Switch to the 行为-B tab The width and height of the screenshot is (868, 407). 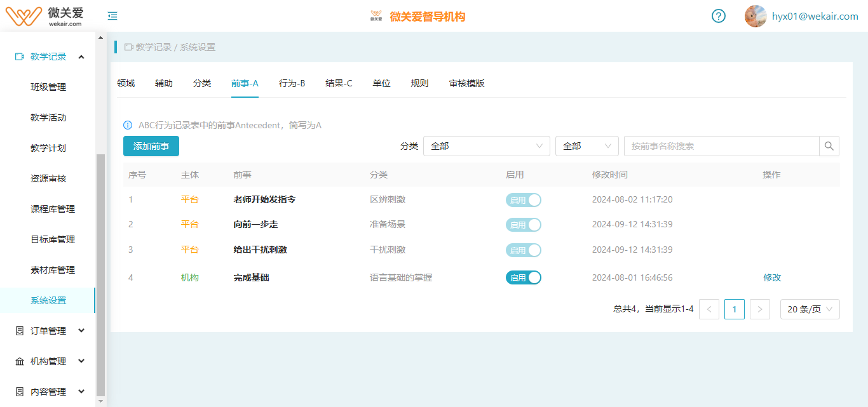(x=292, y=83)
